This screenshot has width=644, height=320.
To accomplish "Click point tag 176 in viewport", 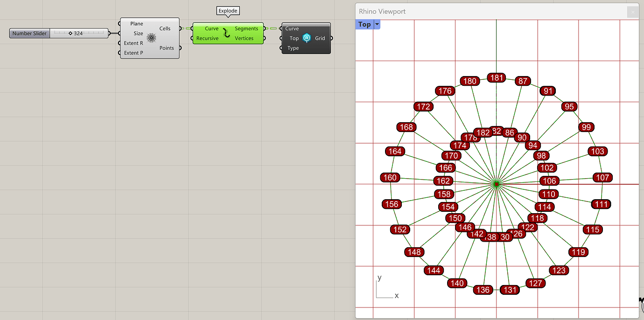I will pyautogui.click(x=445, y=91).
